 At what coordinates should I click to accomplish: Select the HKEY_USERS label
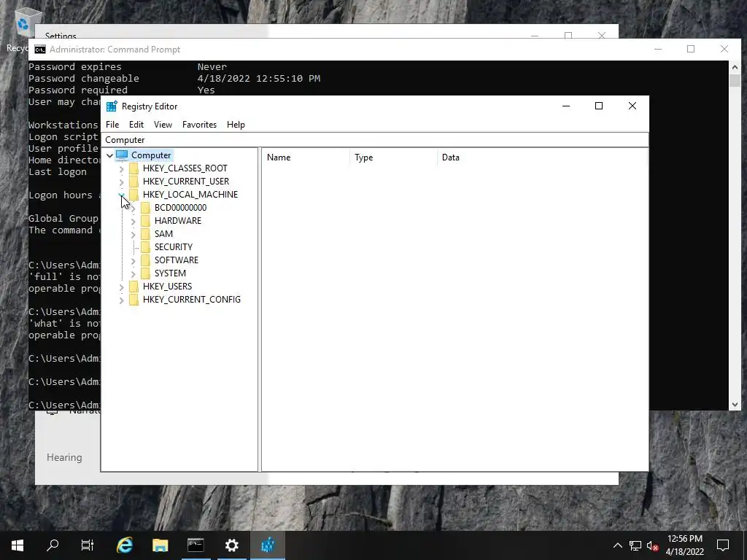(x=167, y=286)
